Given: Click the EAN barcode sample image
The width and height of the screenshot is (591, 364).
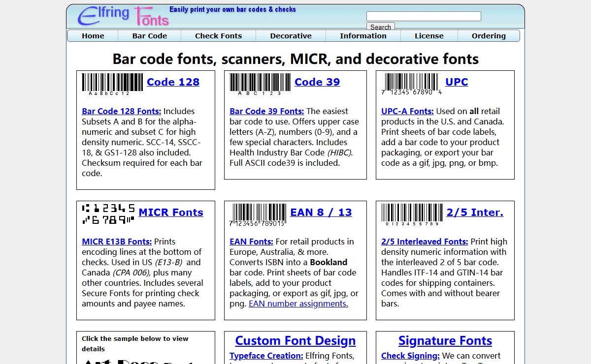Looking at the screenshot, I should pyautogui.click(x=258, y=215).
